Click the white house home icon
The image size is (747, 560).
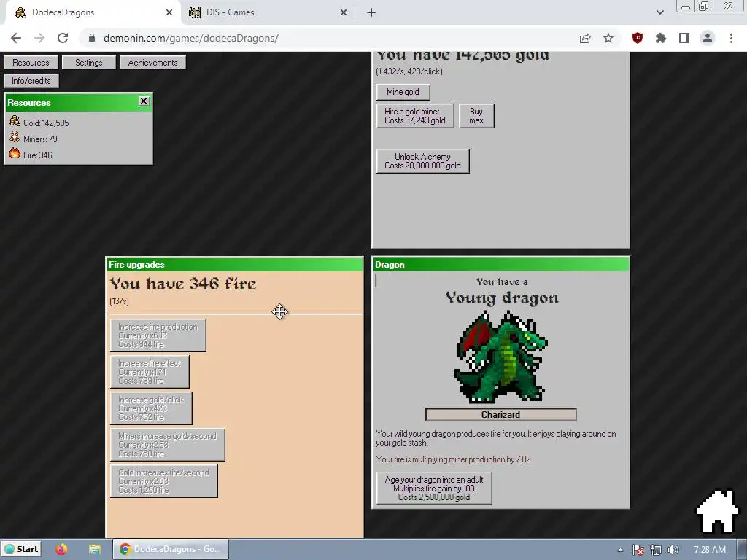click(718, 511)
